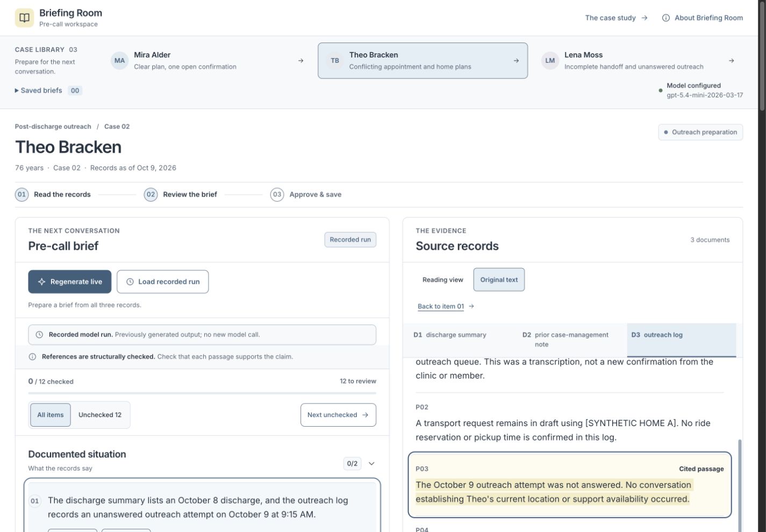Click the 01 number badge of first brief item

coord(35,501)
